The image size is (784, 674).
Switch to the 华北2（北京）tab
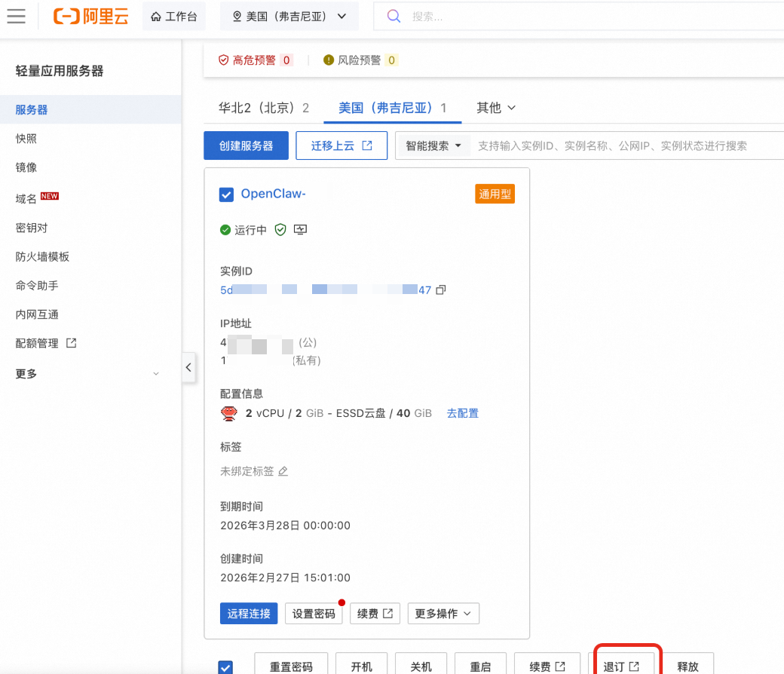pos(264,108)
